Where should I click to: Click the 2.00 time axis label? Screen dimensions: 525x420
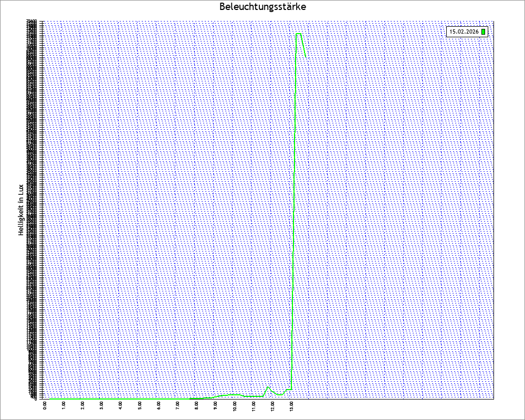tap(82, 406)
